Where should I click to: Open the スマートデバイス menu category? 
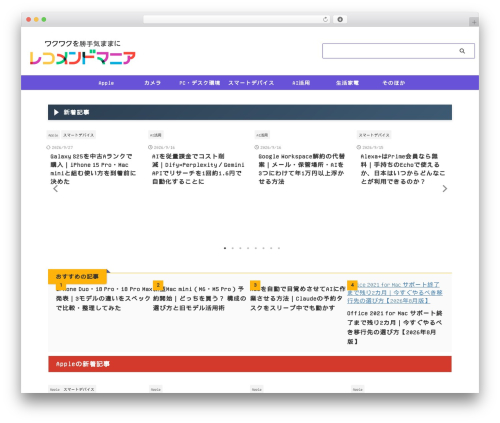coord(251,83)
